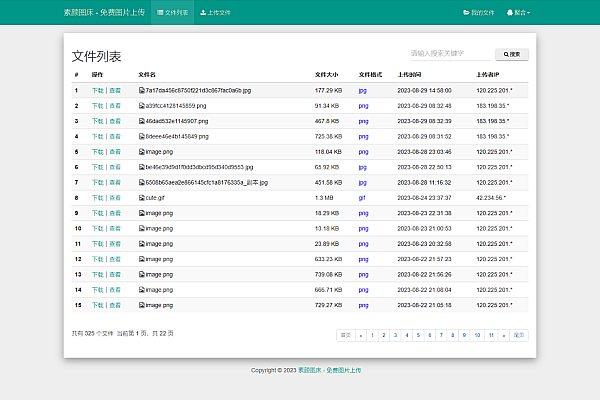Download the file in row 2

98,106
